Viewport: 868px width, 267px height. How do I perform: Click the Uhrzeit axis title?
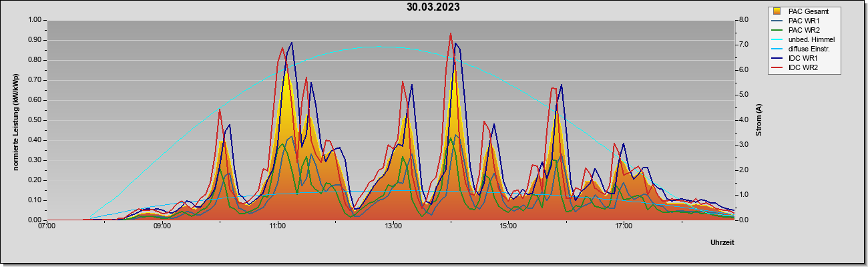pos(722,243)
